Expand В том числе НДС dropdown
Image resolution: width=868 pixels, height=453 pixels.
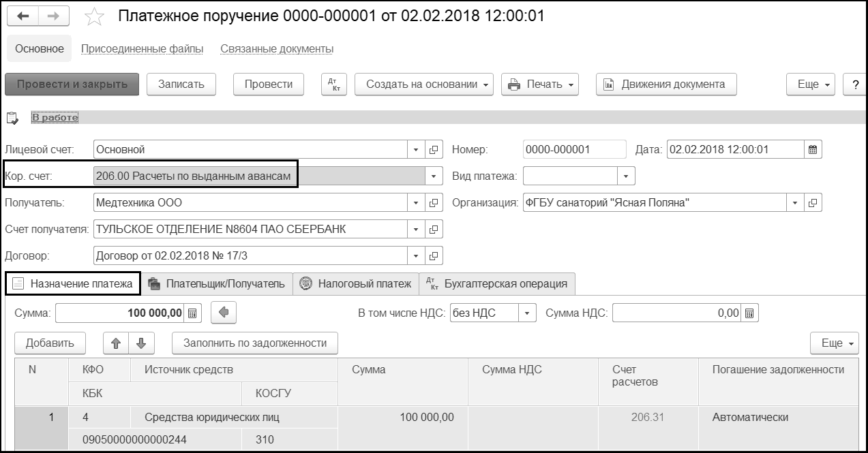coord(528,313)
